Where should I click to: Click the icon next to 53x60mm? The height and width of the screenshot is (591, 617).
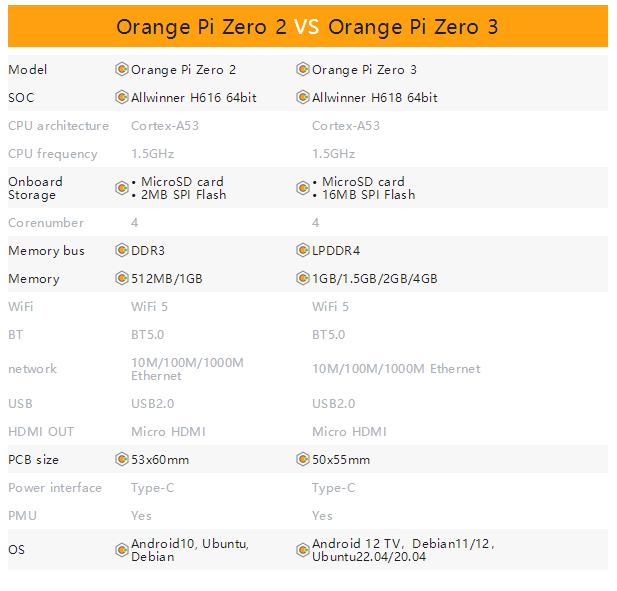(x=122, y=459)
